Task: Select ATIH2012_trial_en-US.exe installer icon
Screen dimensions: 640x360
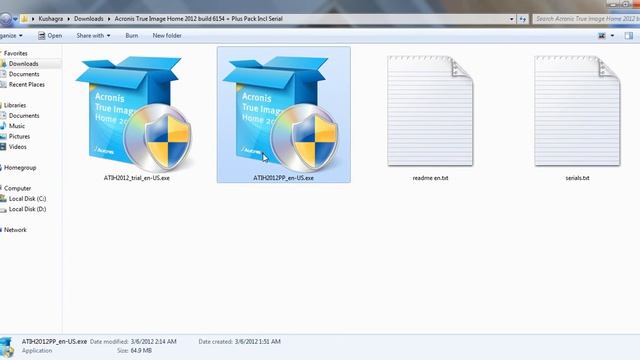Action: click(133, 114)
